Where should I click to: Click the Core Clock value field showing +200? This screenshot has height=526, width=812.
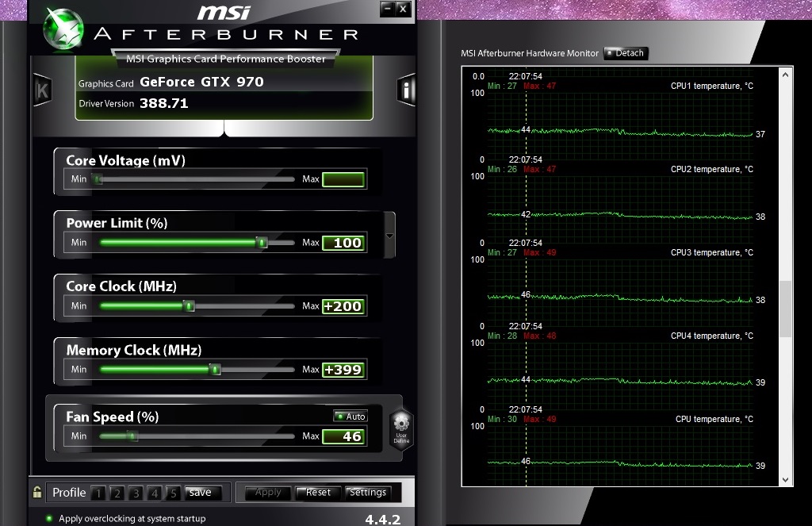344,306
